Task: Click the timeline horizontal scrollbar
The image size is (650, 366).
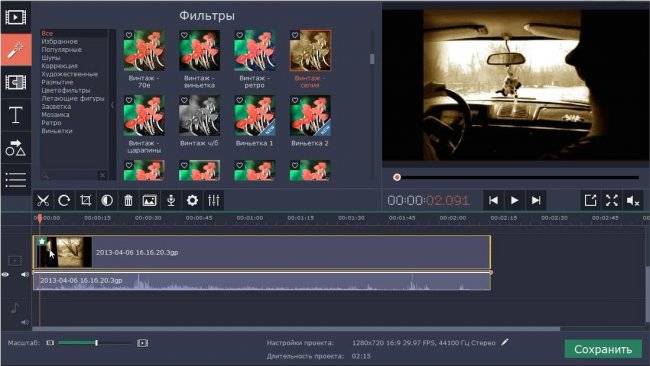Action: click(x=296, y=329)
